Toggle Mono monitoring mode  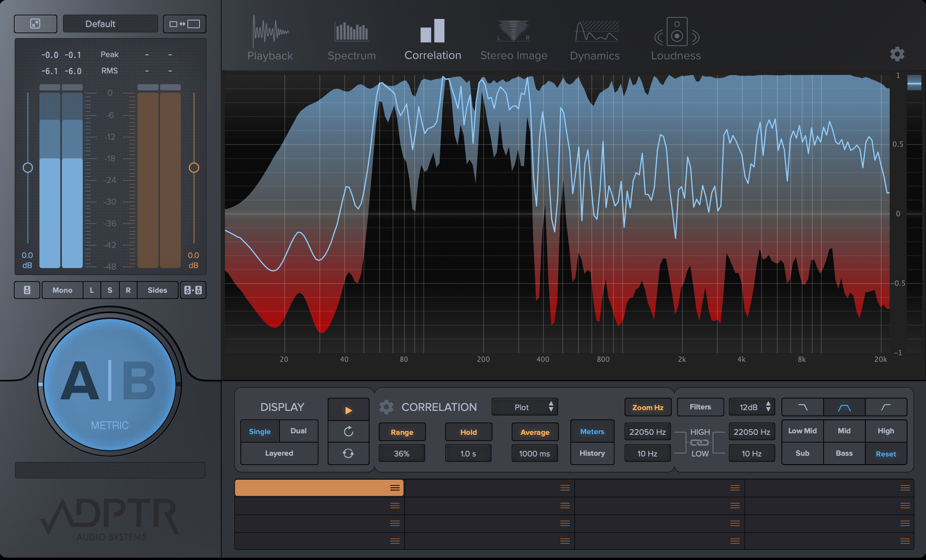click(62, 290)
